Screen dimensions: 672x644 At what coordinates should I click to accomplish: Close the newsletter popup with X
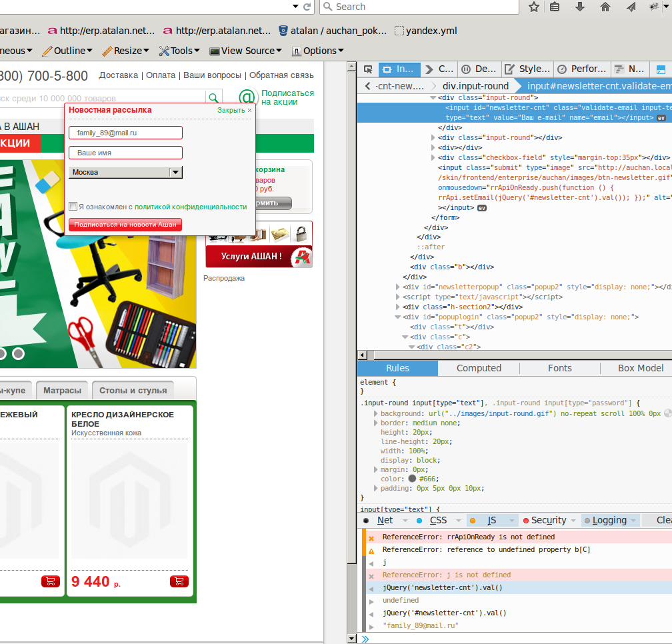[249, 110]
